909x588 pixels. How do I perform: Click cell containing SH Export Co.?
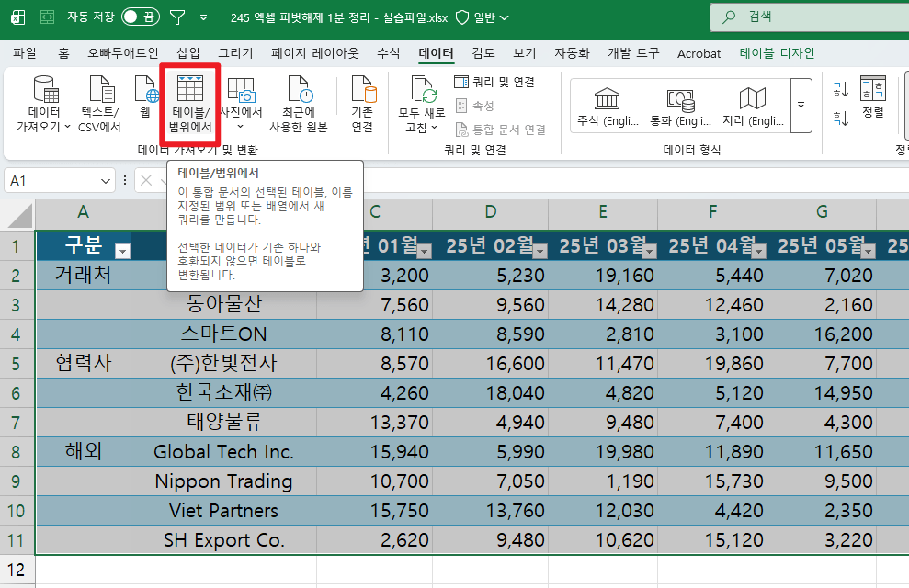pos(223,540)
